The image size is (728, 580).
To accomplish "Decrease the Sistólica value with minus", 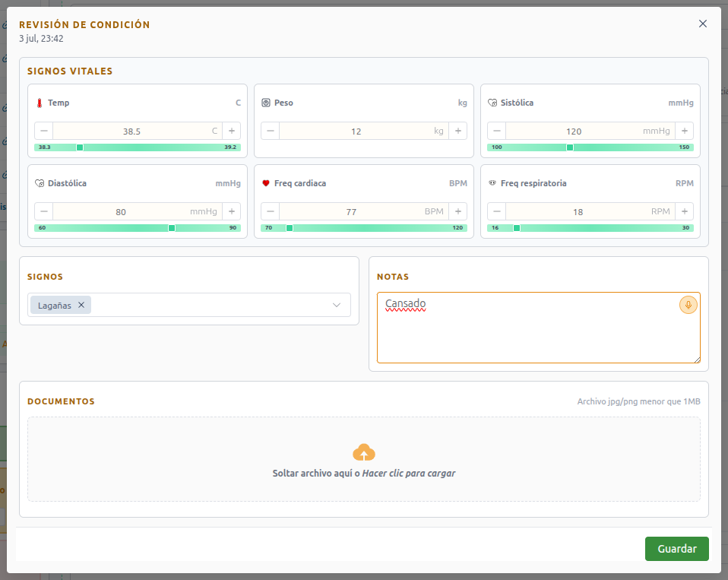I will [497, 131].
